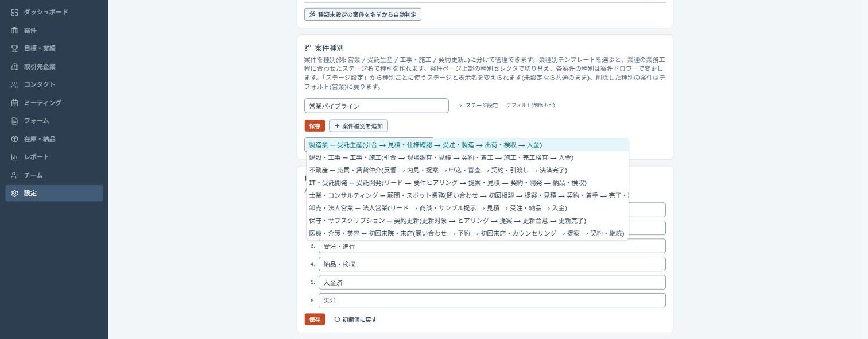Click the 設定 gear icon
Image resolution: width=868 pixels, height=339 pixels.
tap(15, 193)
